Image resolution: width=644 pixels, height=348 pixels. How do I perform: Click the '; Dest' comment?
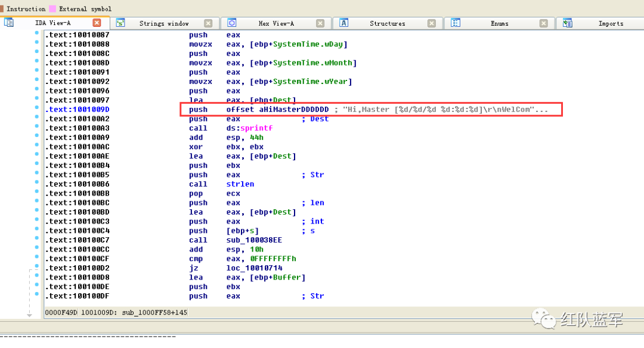(x=315, y=119)
